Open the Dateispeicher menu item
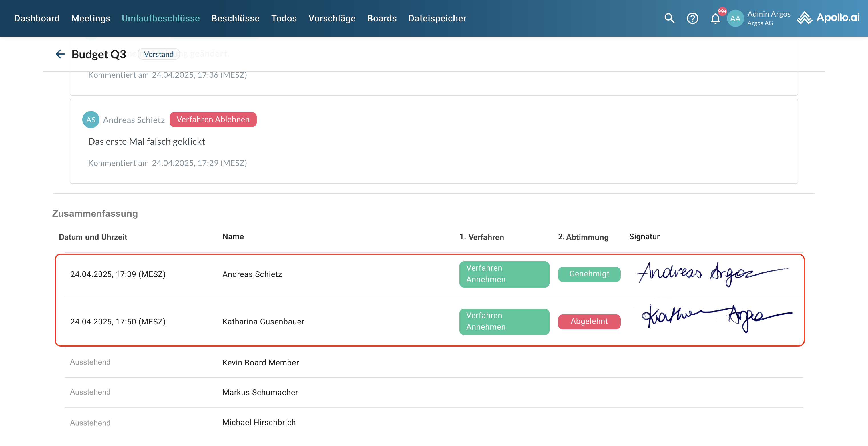Viewport: 868px width, 446px height. [x=437, y=18]
